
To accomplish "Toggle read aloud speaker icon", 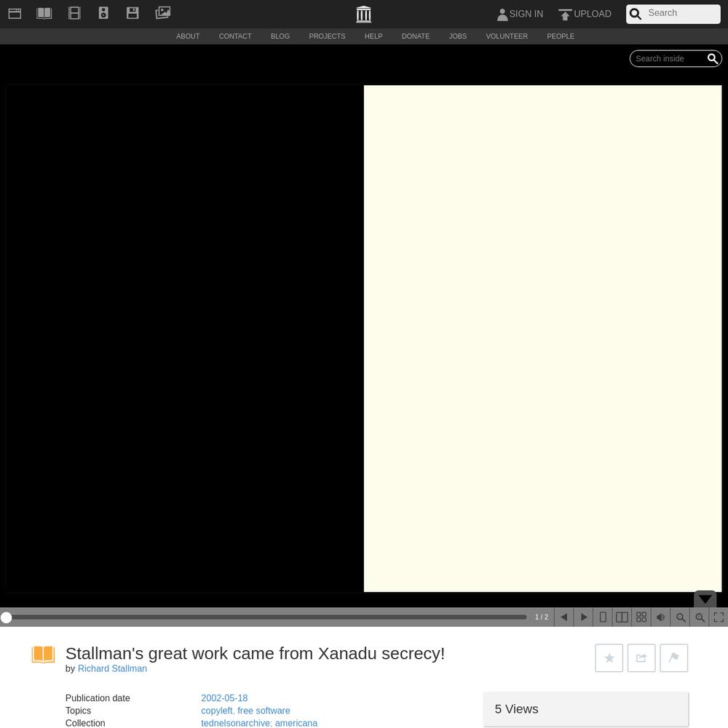I will (661, 617).
